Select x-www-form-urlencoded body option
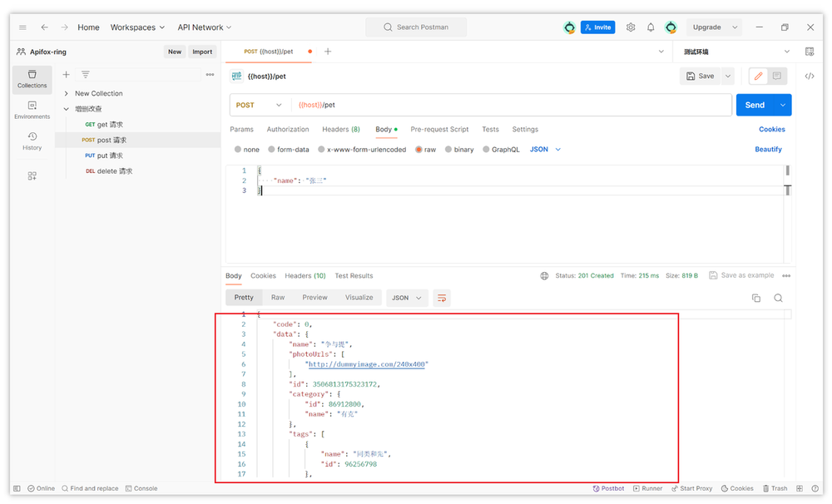Viewport: 832px width, 504px height. [x=362, y=150]
